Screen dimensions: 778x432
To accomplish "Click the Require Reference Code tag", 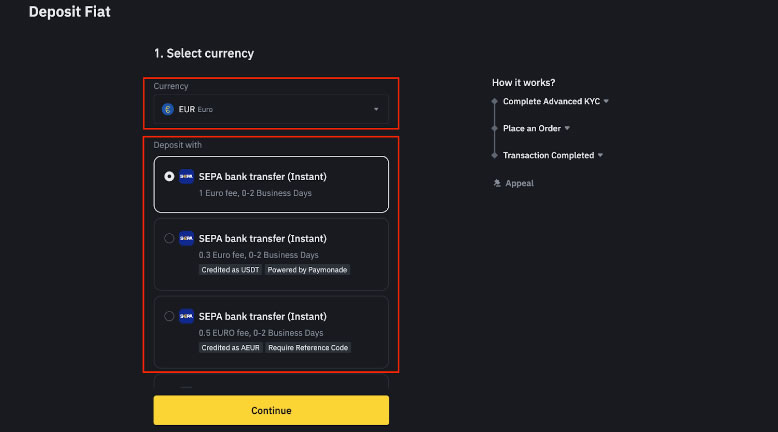I will click(308, 348).
